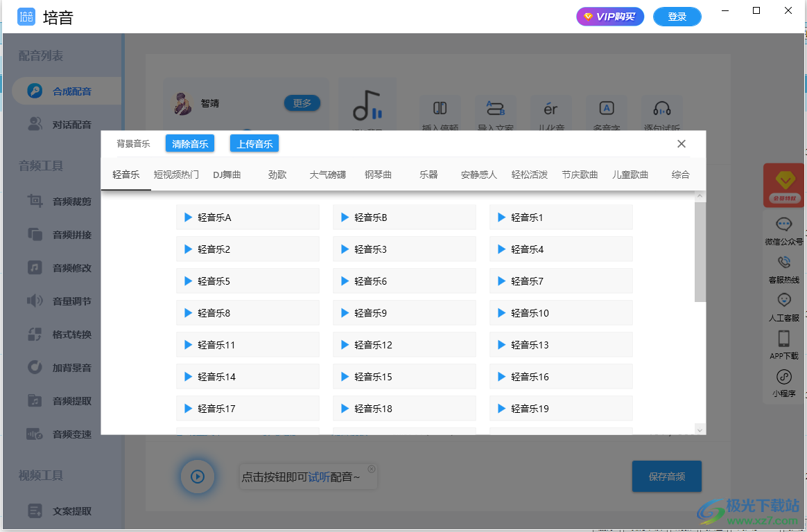Click play icon beside 轻音乐10

[501, 313]
